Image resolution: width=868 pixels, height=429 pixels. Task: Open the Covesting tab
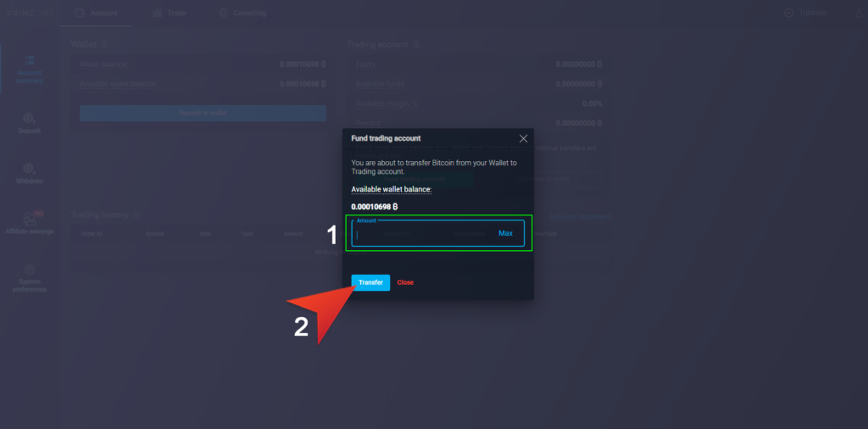pyautogui.click(x=242, y=13)
